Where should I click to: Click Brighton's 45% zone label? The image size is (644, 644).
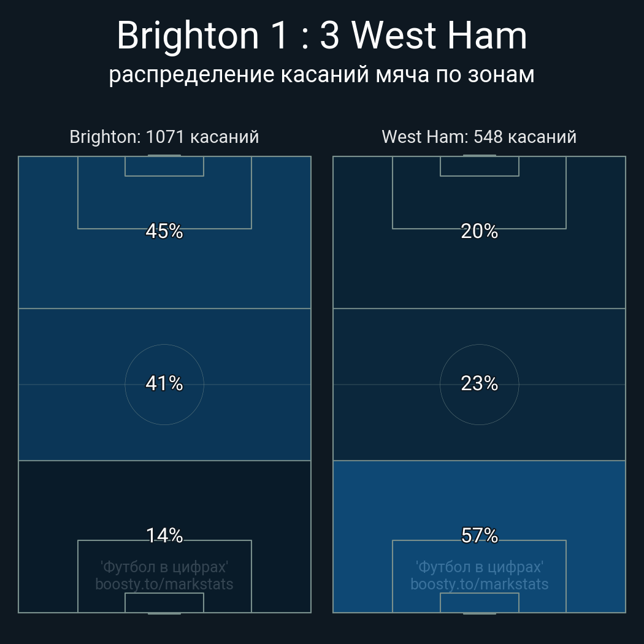coord(164,231)
